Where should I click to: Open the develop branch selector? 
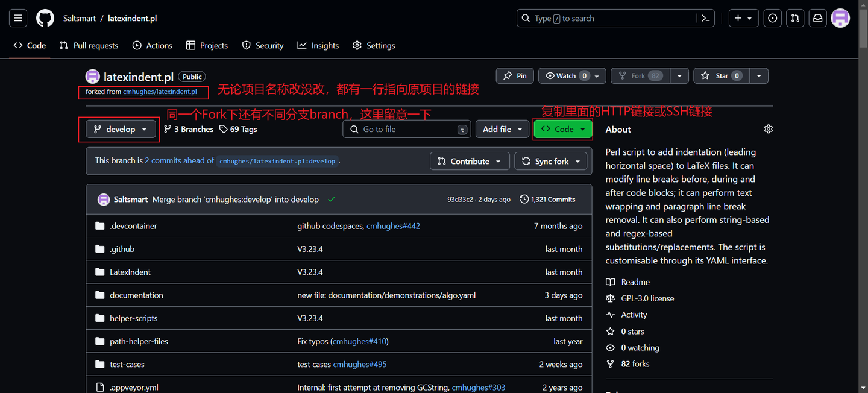(119, 128)
